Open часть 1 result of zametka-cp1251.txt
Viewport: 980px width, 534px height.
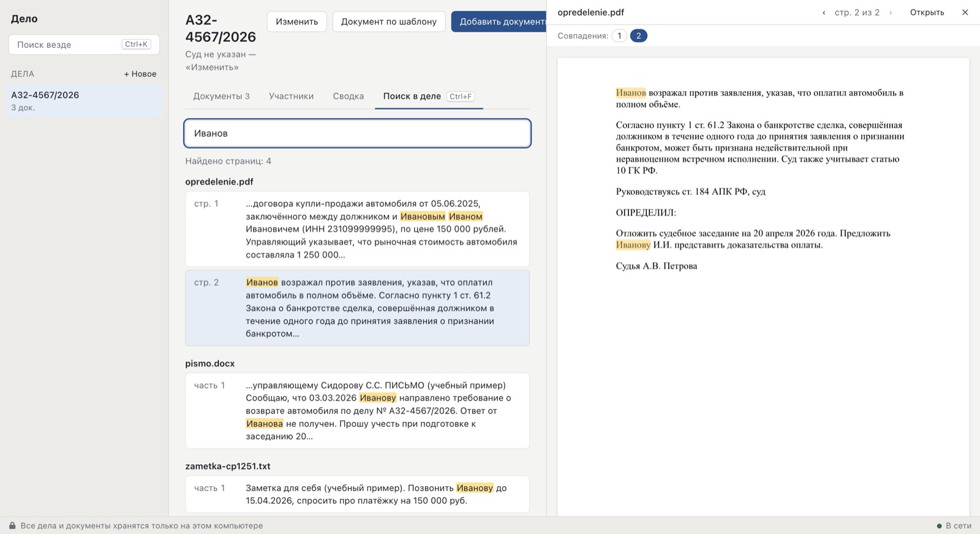click(x=357, y=494)
